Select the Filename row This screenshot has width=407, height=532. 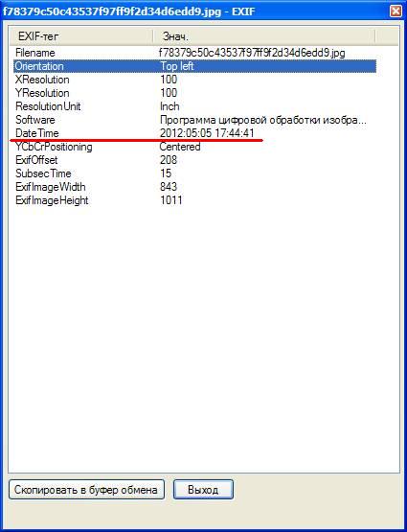click(194, 53)
